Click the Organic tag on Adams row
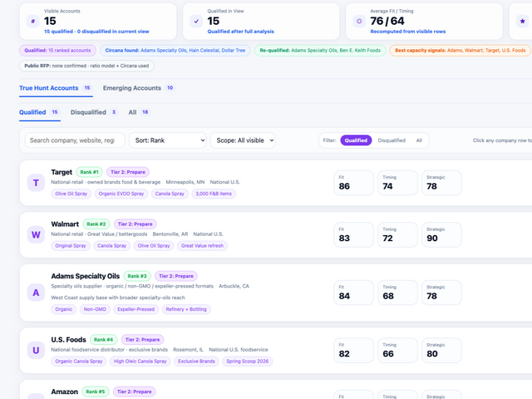The height and width of the screenshot is (399, 532). [x=64, y=309]
